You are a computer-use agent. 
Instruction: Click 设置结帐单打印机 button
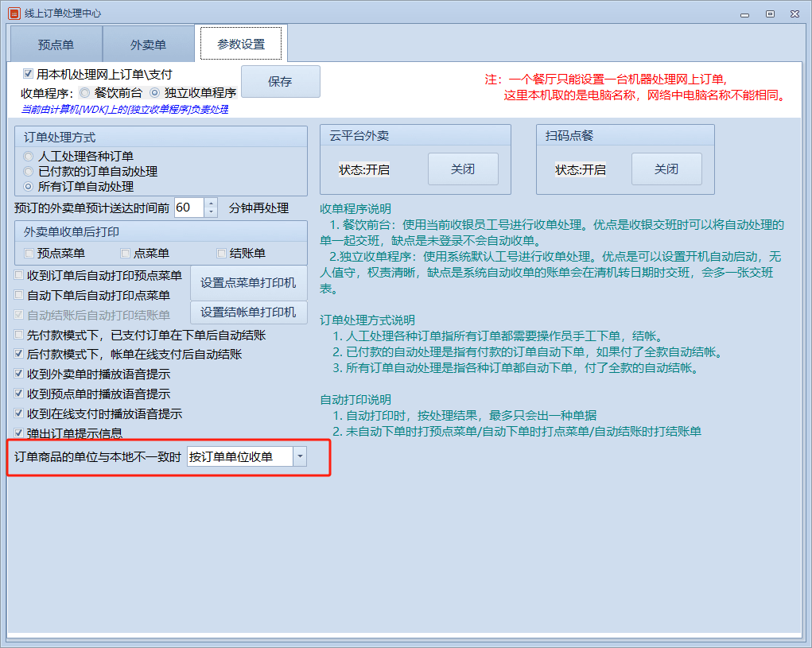[248, 312]
